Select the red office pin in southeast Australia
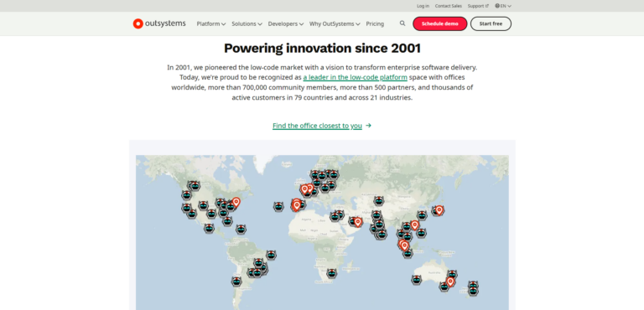This screenshot has width=644, height=310. point(450,282)
